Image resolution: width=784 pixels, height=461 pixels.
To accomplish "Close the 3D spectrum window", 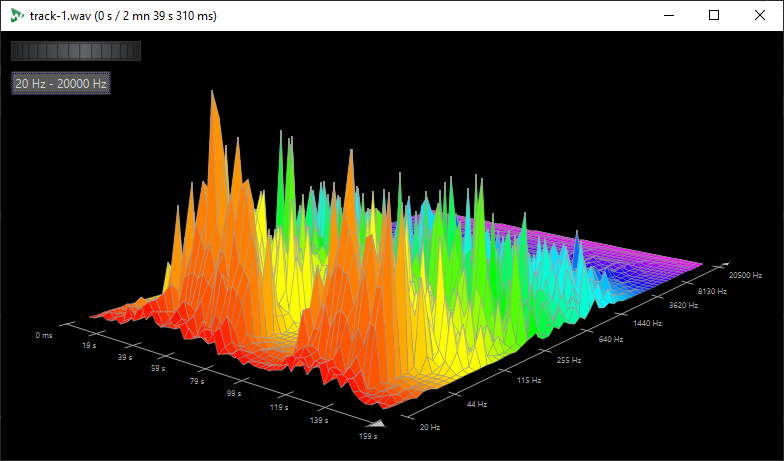I will 760,15.
